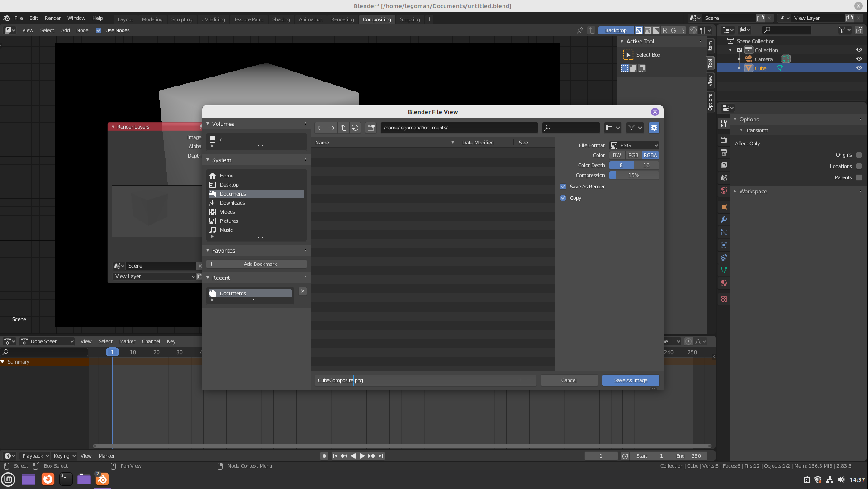The image size is (868, 489).
Task: Open the File Format PNG dropdown
Action: 634,145
